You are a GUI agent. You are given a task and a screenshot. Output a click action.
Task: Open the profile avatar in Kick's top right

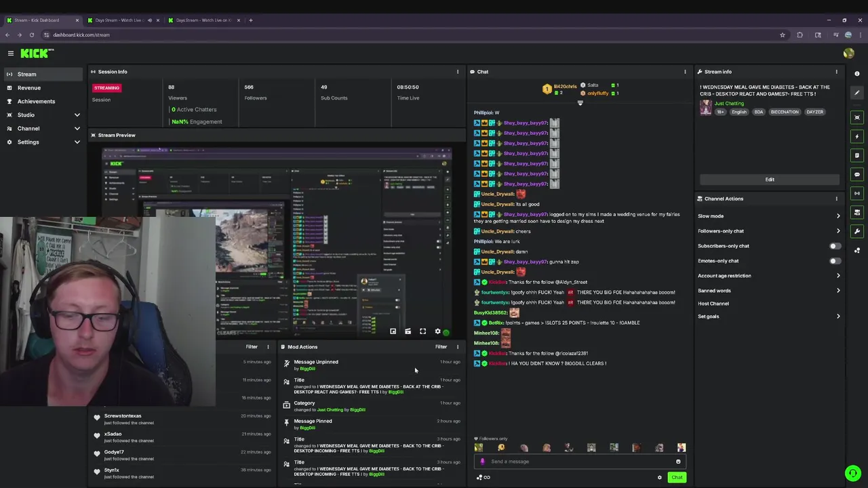pyautogui.click(x=848, y=54)
